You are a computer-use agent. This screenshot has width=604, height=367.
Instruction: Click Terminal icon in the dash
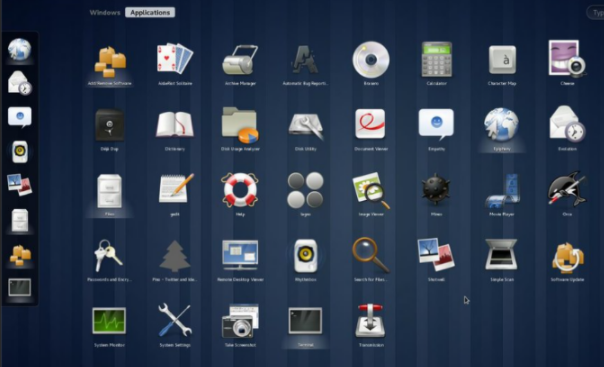20,287
